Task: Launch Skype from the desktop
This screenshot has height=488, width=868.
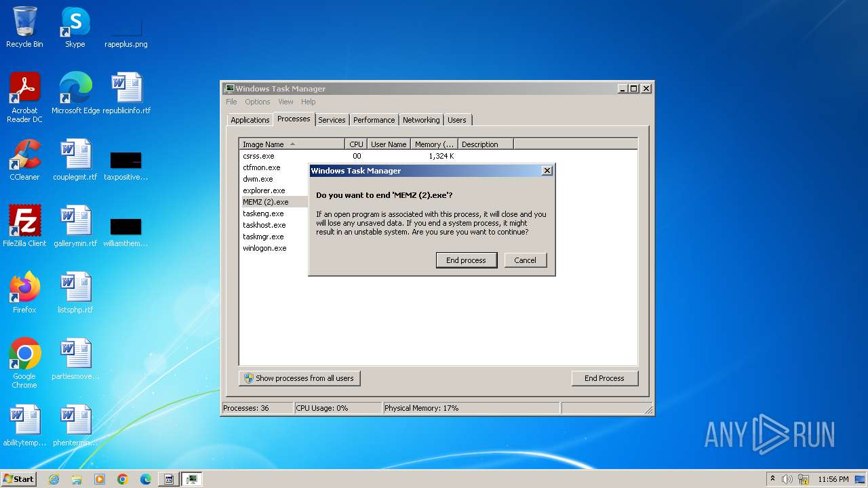Action: click(x=75, y=27)
